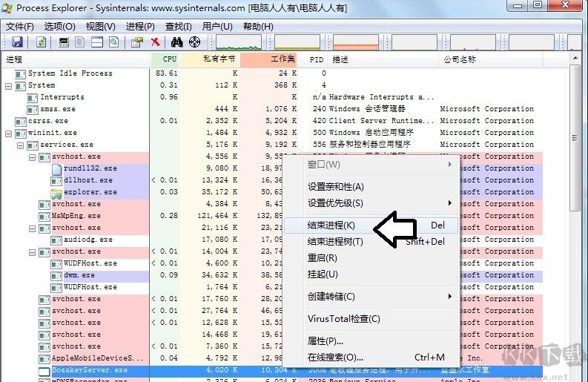Open the System Information graph icon
588x382 pixels.
pyautogui.click(x=64, y=42)
